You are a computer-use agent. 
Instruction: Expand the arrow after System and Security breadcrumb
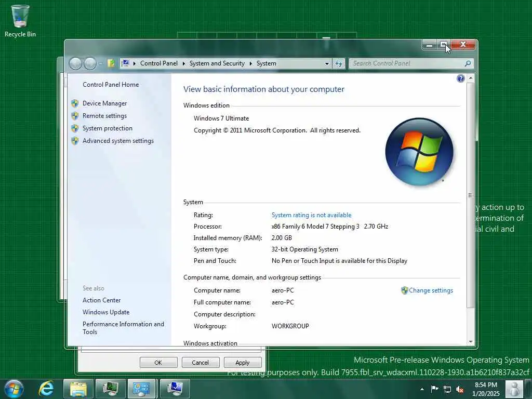pos(251,63)
